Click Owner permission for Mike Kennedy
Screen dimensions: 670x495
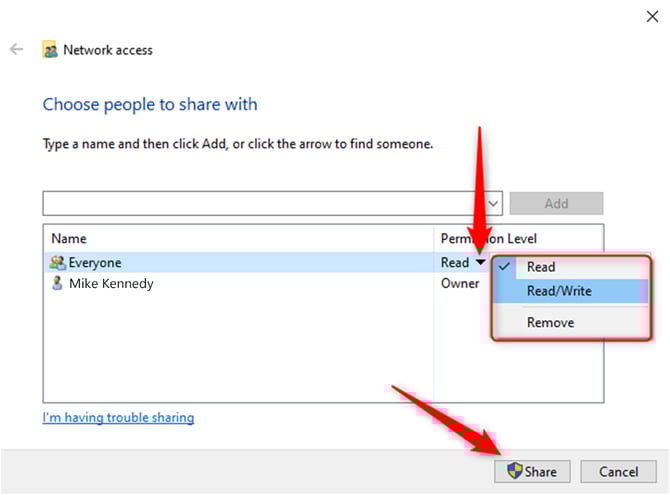[460, 283]
